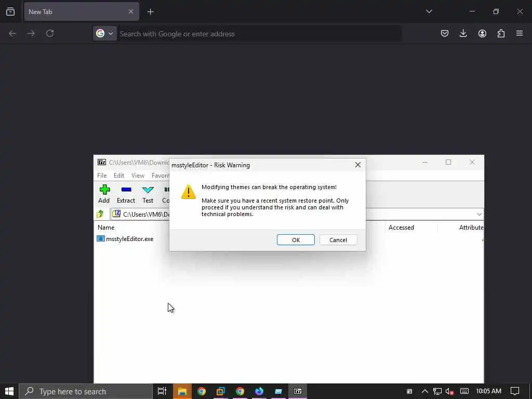Cancel the msstyleEditor Risk Warning dialog
The image size is (532, 399).
tap(338, 240)
